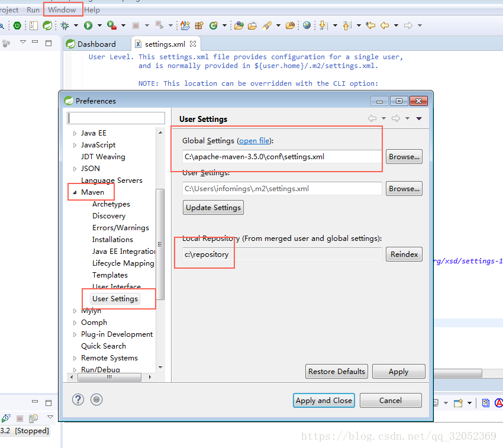Open the back history dropdown arrow
This screenshot has height=448, width=503.
pos(396,25)
